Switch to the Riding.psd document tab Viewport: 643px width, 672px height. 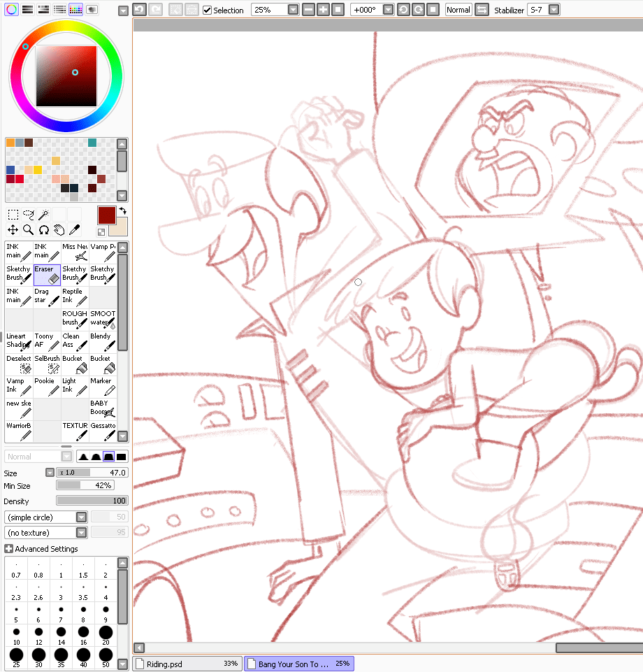[186, 664]
